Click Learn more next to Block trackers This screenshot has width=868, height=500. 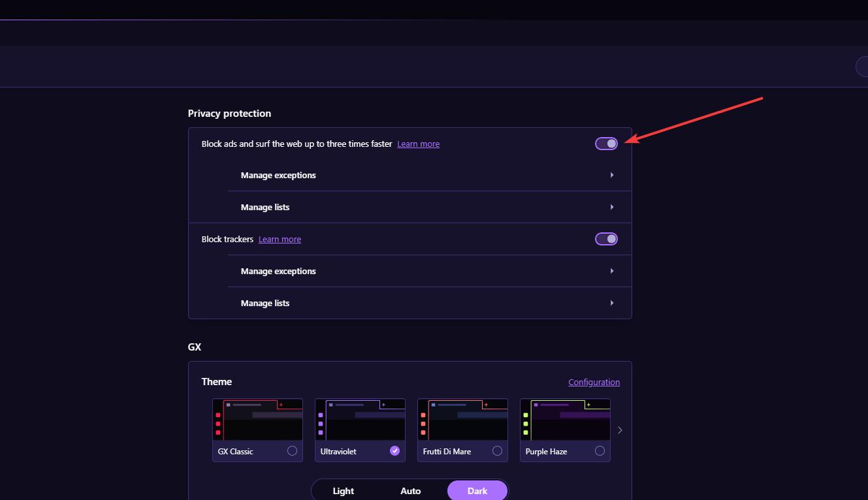pos(280,240)
